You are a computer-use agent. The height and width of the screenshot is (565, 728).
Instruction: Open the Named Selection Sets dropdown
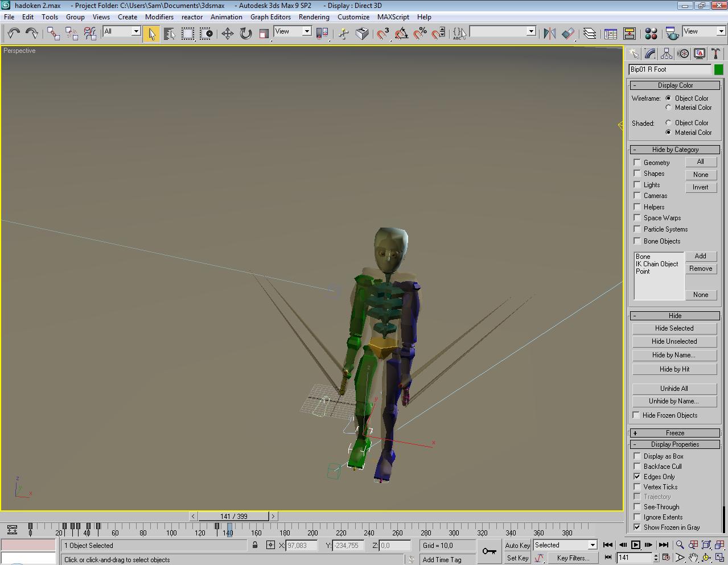pos(531,31)
